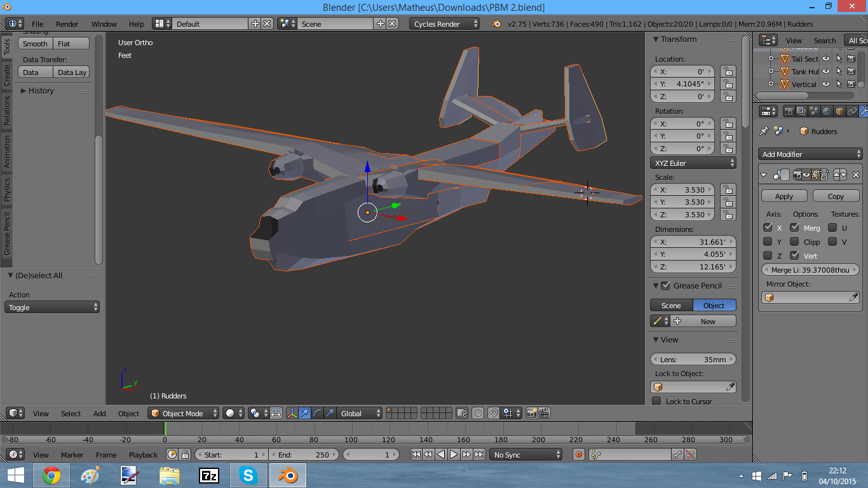Lock X location in Transform panel
Image resolution: width=868 pixels, height=488 pixels.
(x=728, y=72)
